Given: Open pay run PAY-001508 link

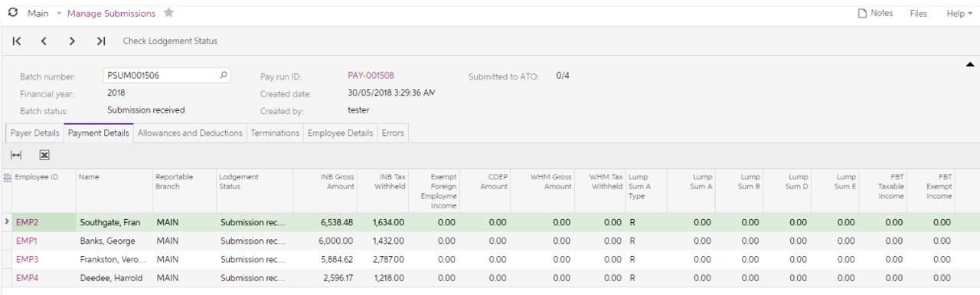Looking at the screenshot, I should [371, 75].
